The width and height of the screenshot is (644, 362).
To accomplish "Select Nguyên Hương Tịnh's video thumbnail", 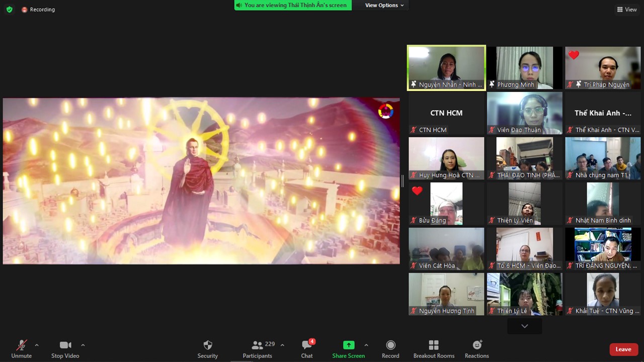I will [446, 294].
